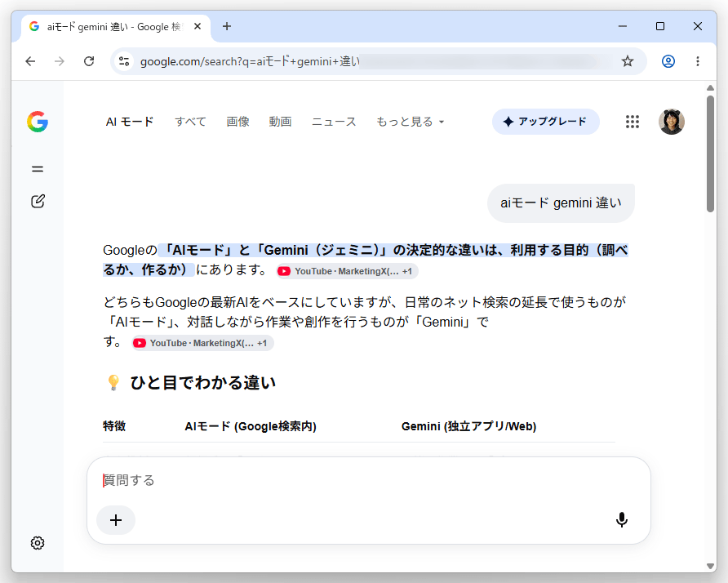Screen dimensions: 728x583
Task: Start a new chat with the pencil icon
Action: [38, 201]
